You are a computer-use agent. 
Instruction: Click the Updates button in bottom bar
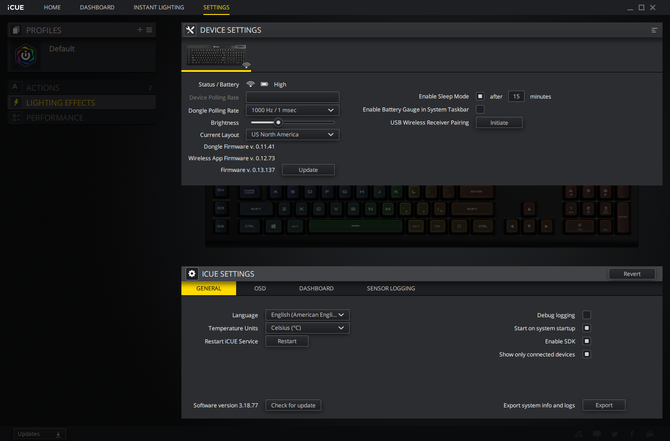click(39, 434)
